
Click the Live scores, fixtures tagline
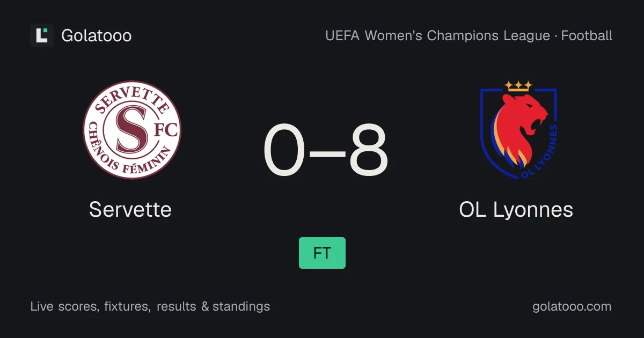pyautogui.click(x=90, y=306)
